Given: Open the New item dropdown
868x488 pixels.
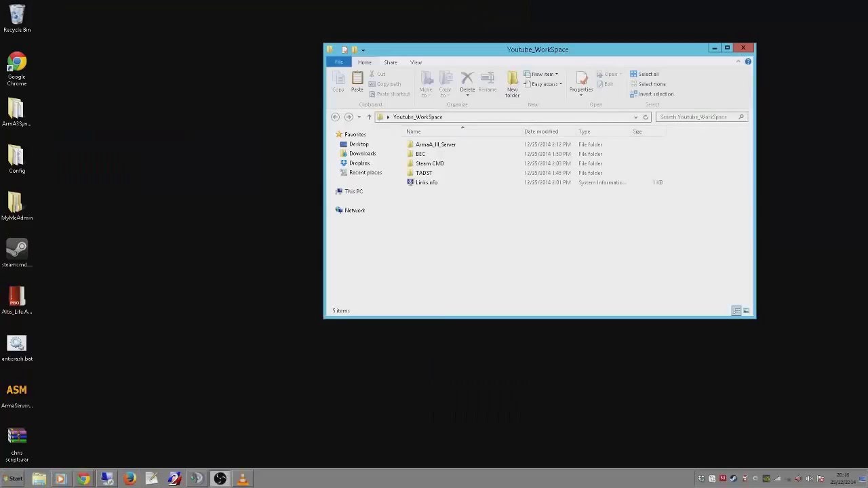Looking at the screenshot, I should (x=541, y=74).
